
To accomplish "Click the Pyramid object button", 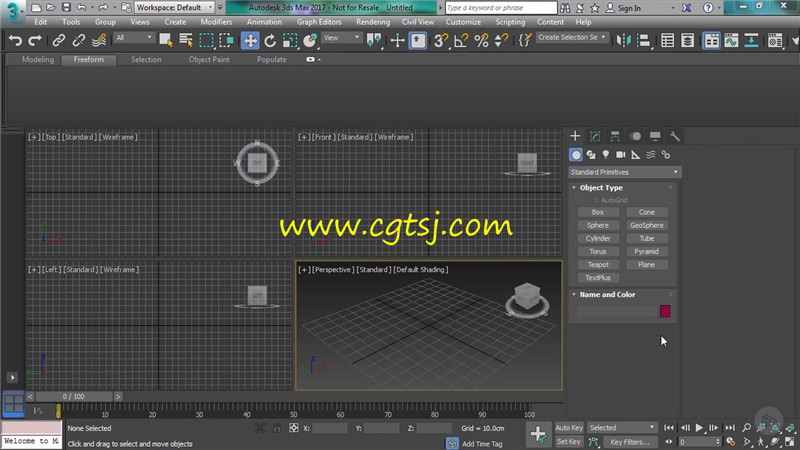I will point(646,252).
